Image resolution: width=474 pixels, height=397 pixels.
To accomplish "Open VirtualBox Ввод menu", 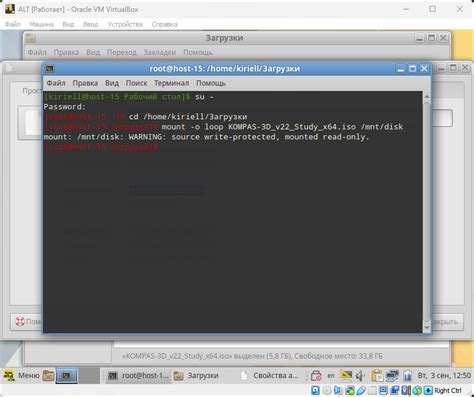I will (91, 24).
